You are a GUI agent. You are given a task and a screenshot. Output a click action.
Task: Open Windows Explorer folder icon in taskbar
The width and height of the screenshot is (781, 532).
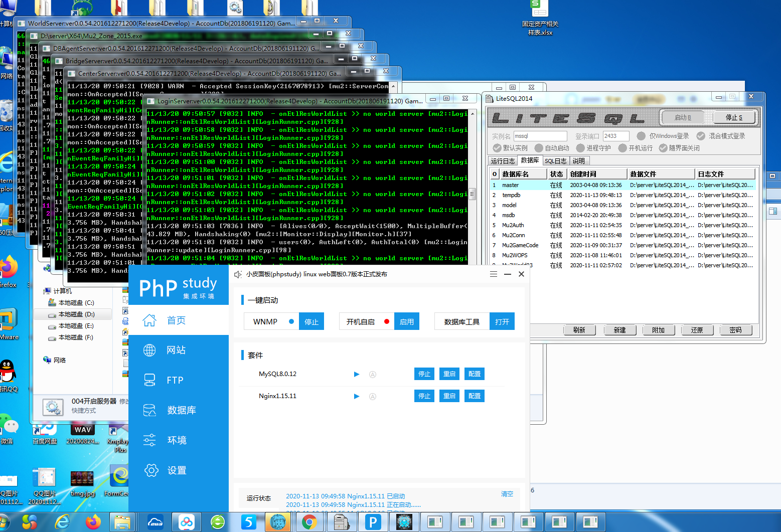tap(122, 522)
